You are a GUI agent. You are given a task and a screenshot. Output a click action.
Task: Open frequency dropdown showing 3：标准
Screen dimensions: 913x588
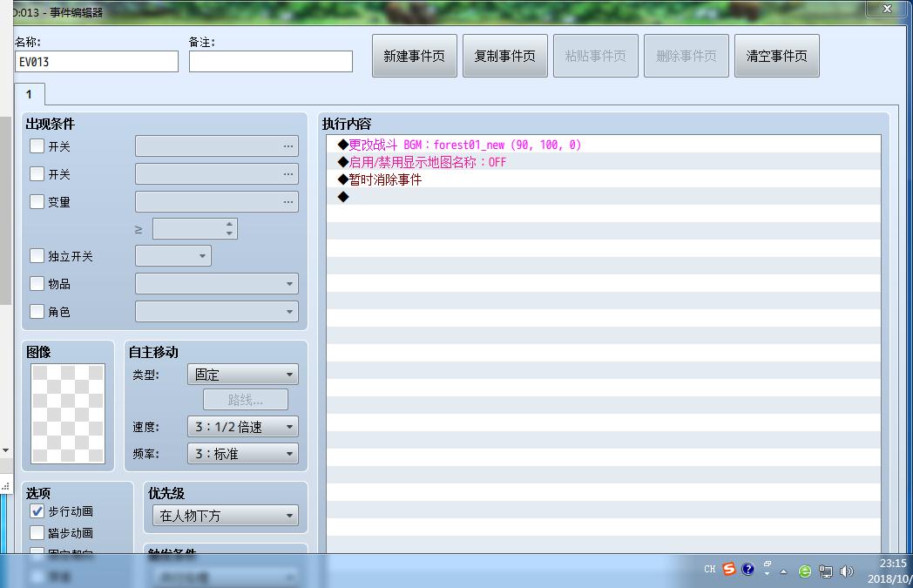243,454
